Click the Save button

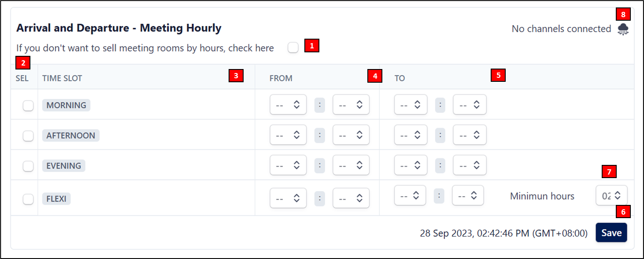(611, 233)
